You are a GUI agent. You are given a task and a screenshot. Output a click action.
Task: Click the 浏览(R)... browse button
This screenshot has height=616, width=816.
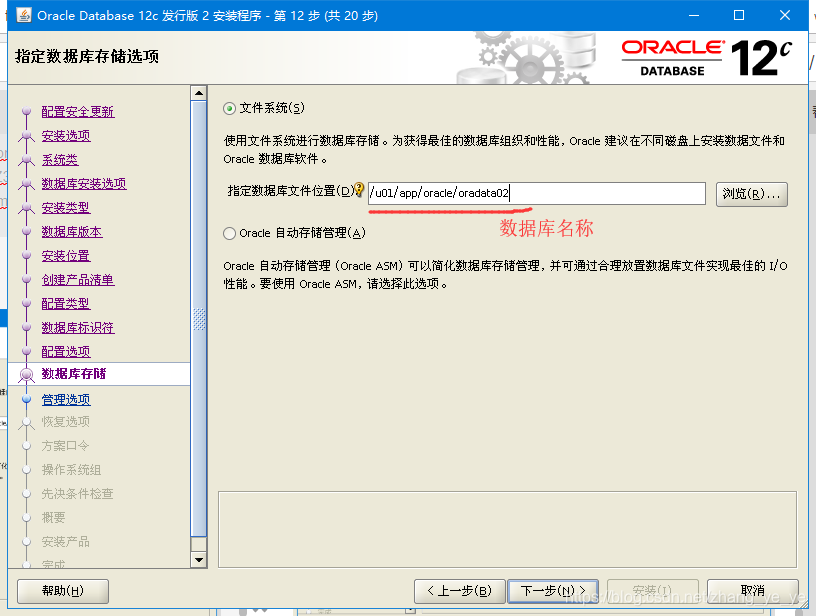click(751, 194)
